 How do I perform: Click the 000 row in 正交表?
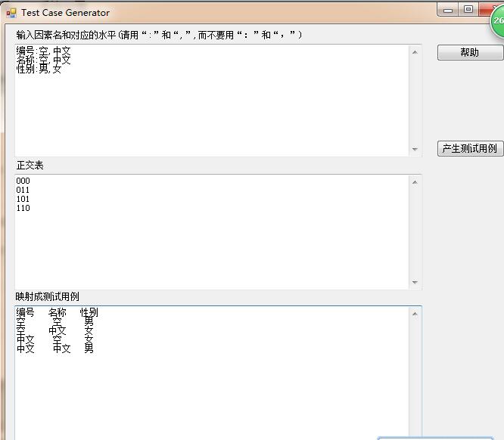coord(23,181)
